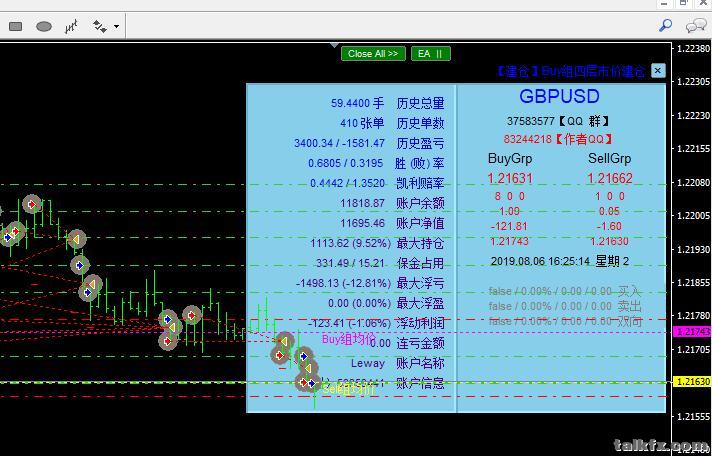Click the SellGrp count '1 0 0'

pyautogui.click(x=612, y=196)
